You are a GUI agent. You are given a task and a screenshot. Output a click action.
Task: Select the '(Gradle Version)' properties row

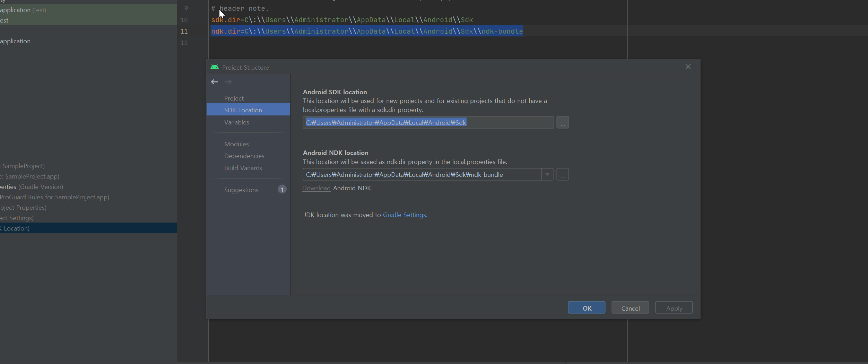(88, 187)
